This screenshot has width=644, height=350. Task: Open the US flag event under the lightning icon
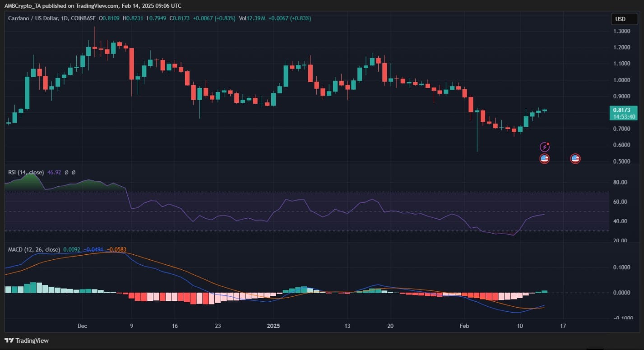point(545,158)
